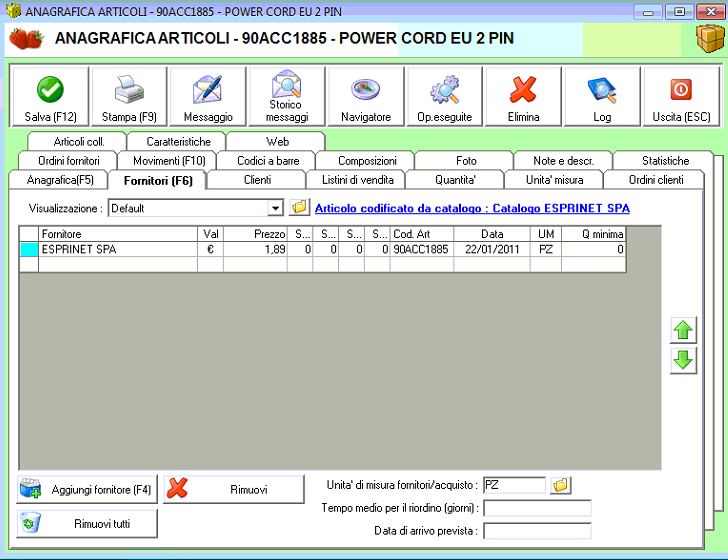This screenshot has height=560, width=728.
Task: Move supplier up with green arrow
Action: pyautogui.click(x=683, y=330)
